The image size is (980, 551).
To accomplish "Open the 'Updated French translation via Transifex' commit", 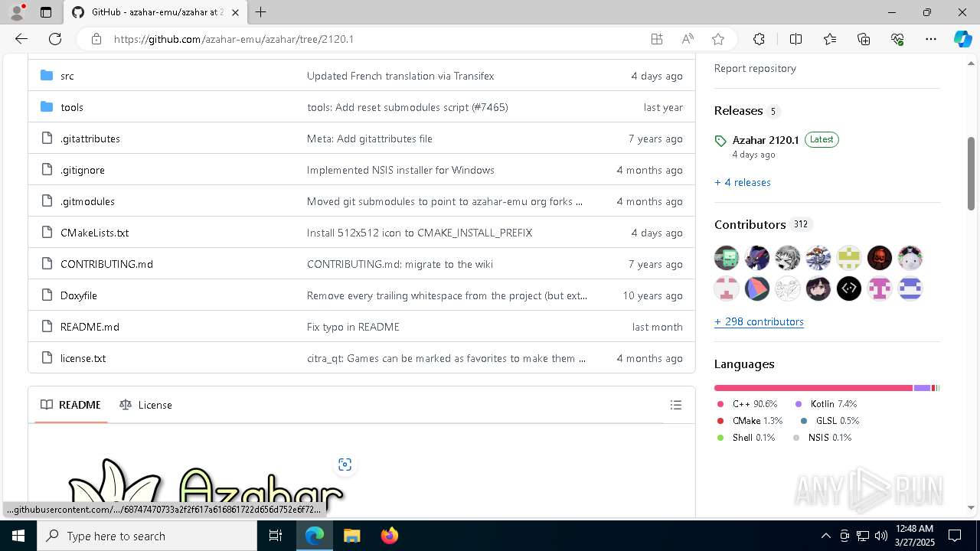I will (x=400, y=76).
